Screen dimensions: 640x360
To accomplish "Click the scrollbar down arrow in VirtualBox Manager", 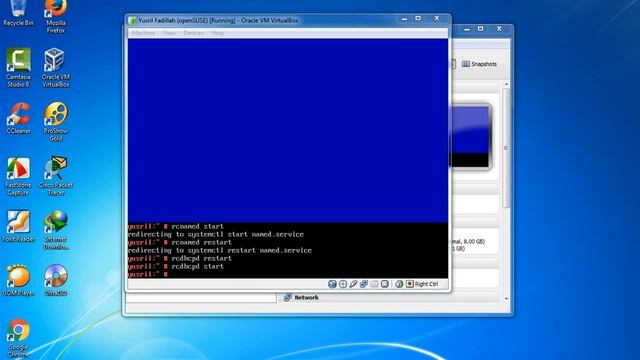I will (x=507, y=299).
